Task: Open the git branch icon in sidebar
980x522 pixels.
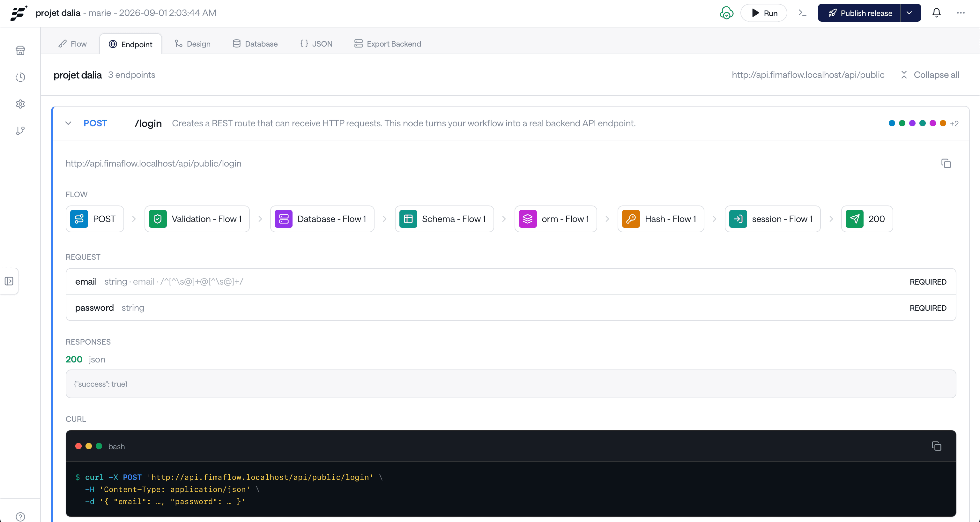Action: [x=20, y=131]
